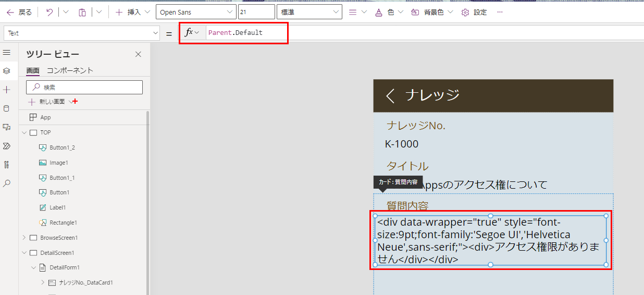Select Label1 in the tree

click(58, 207)
